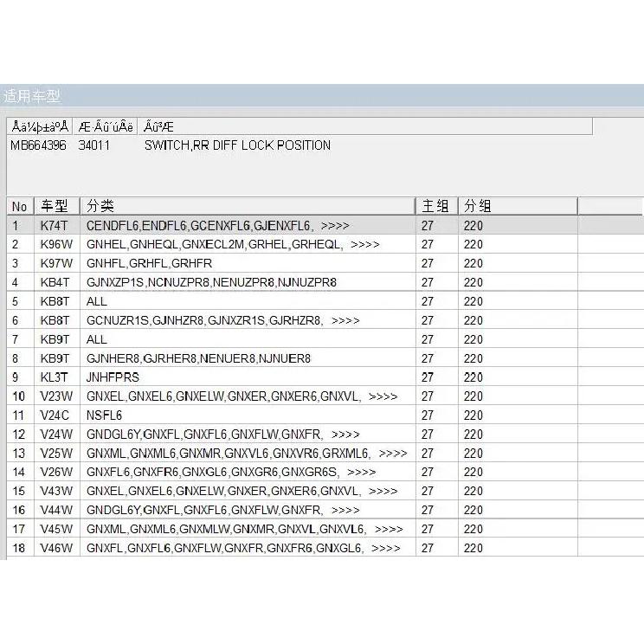Select model V43W in row 15

(56, 491)
